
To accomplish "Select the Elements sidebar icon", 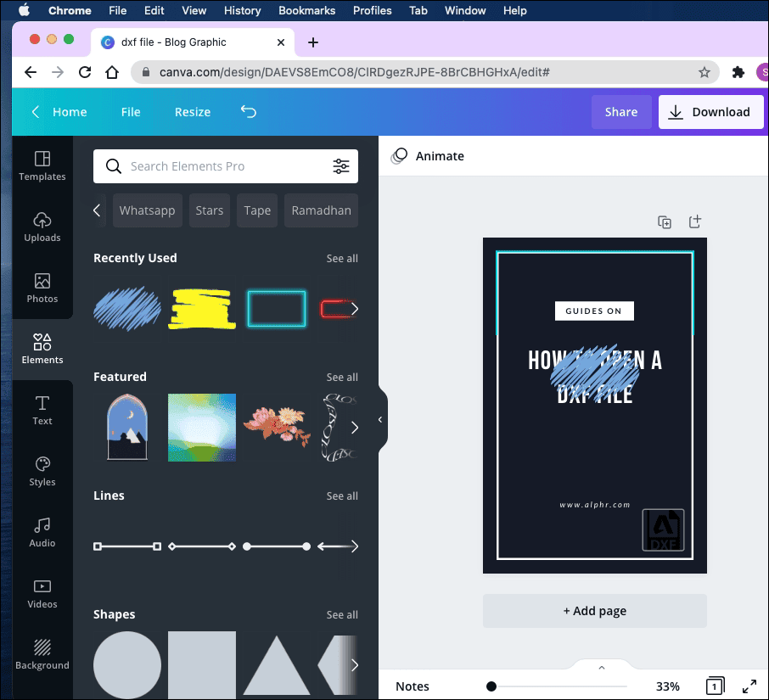I will [42, 348].
